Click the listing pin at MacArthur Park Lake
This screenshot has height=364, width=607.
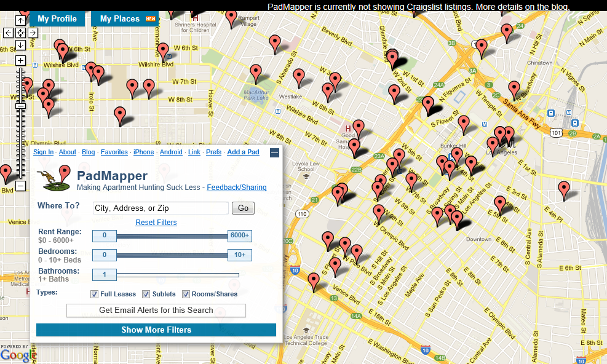pyautogui.click(x=256, y=74)
